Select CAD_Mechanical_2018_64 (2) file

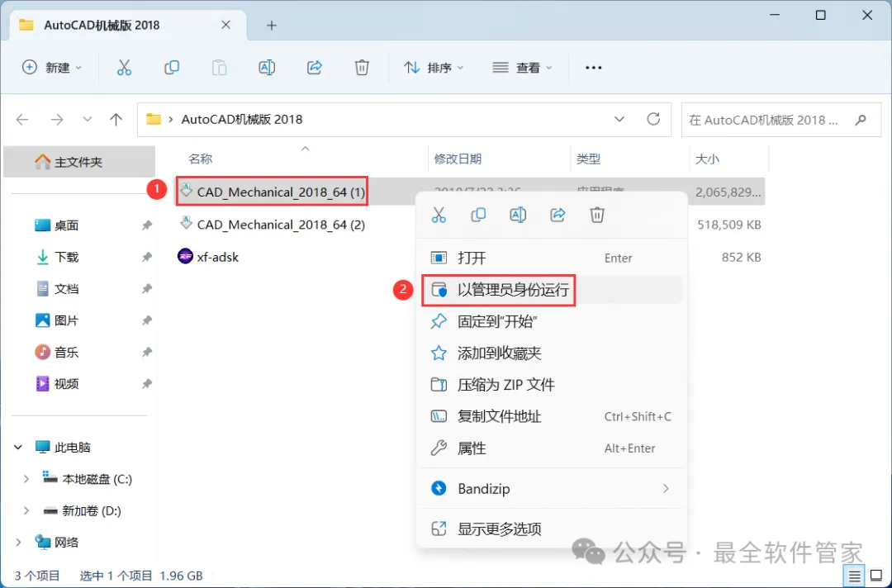(x=281, y=225)
